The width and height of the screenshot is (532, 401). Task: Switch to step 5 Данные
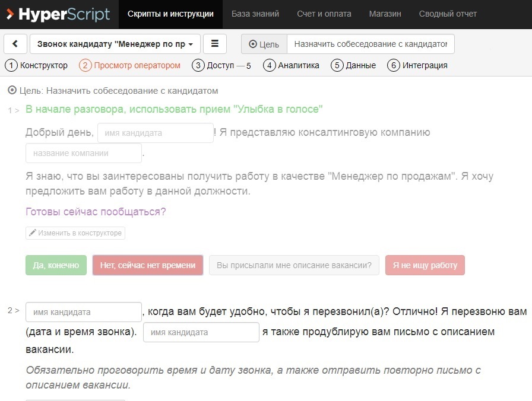tap(353, 65)
